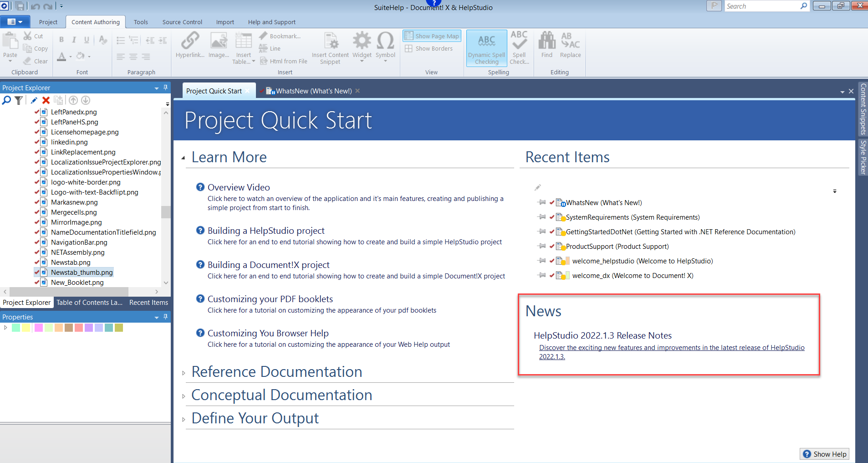Toggle Show Borders view option

pyautogui.click(x=429, y=49)
